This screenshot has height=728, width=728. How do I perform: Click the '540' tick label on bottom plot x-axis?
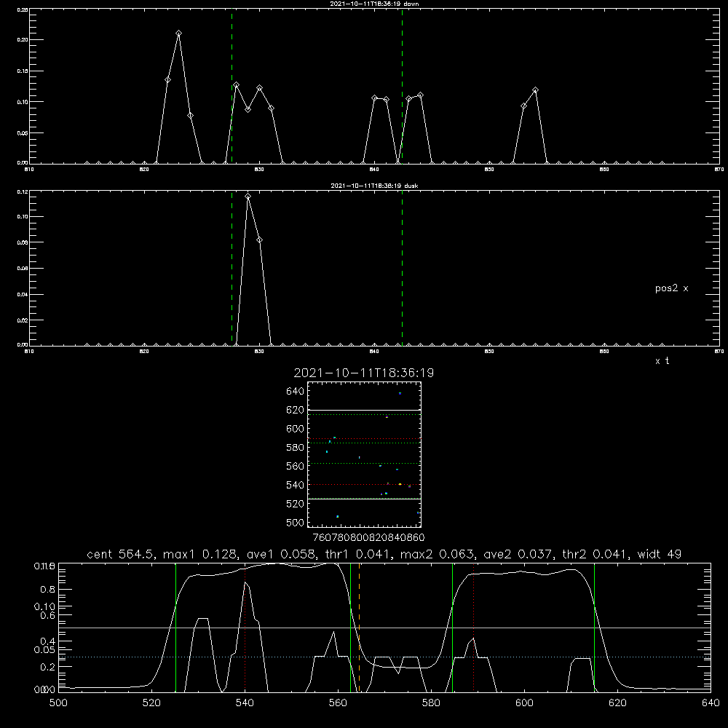click(x=245, y=703)
